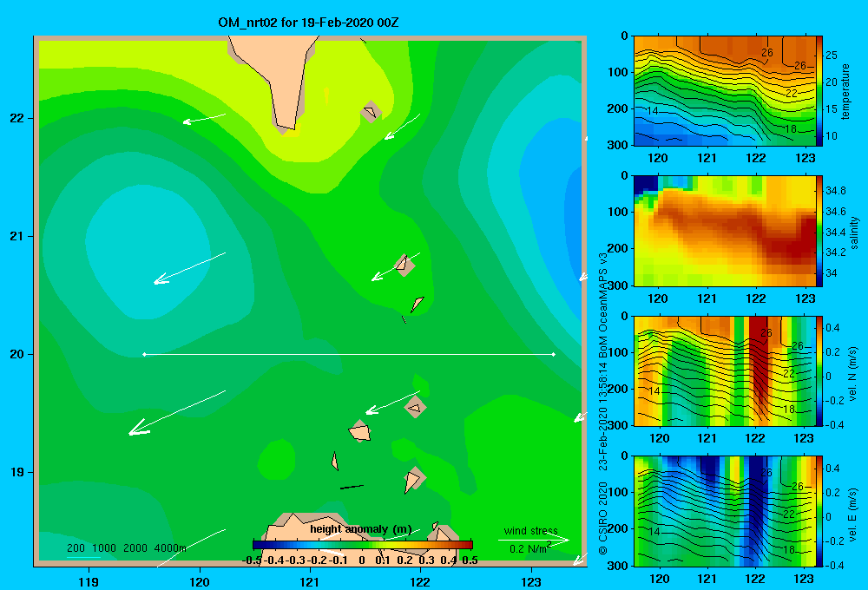The width and height of the screenshot is (868, 590).
Task: Click the 'temperature' axis label
Action: [x=845, y=91]
